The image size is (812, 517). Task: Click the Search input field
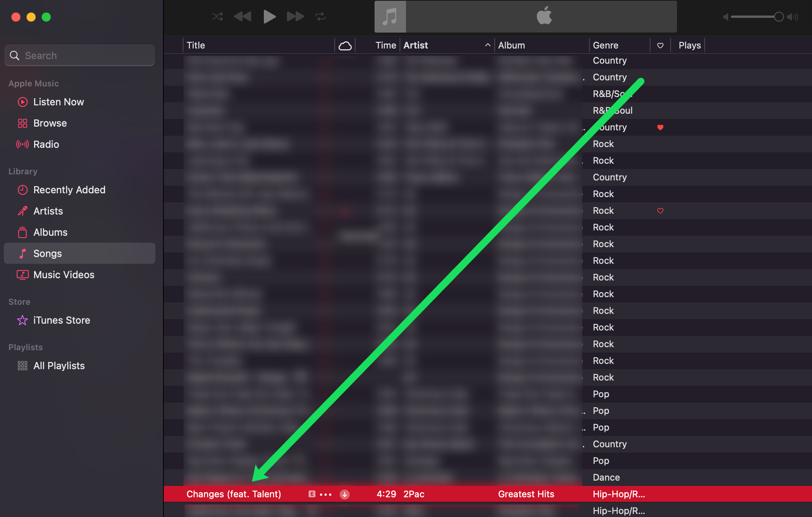(80, 55)
